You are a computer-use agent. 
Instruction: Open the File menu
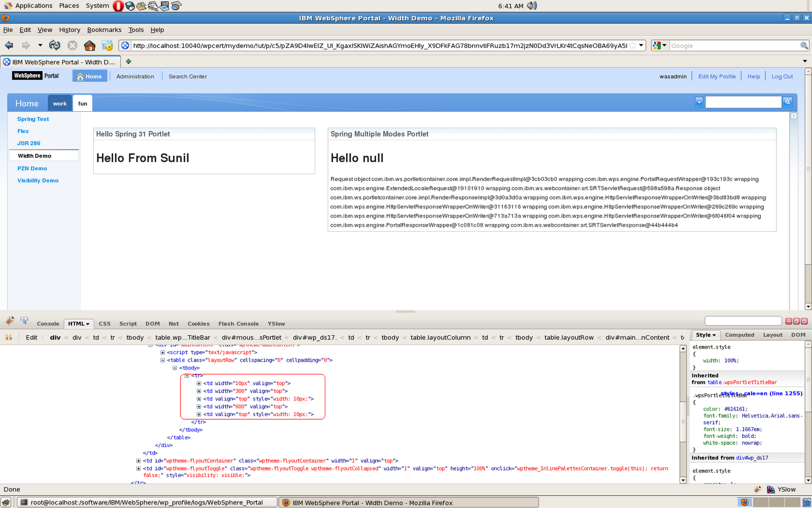(x=8, y=29)
